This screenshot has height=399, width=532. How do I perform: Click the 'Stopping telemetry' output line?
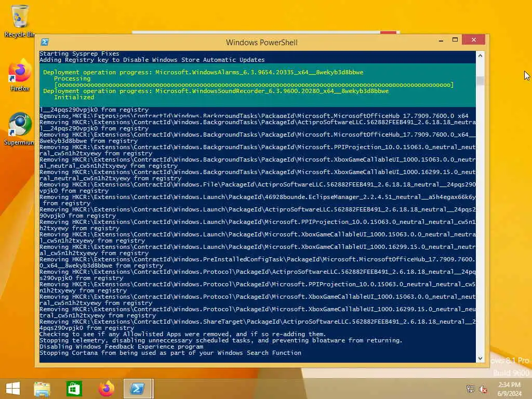click(221, 340)
